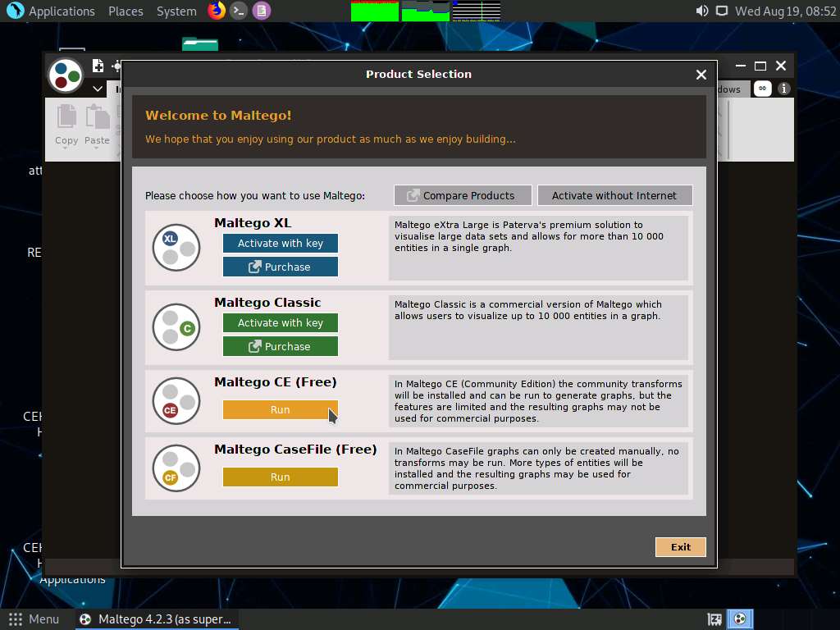The image size is (840, 630).
Task: Expand the Maltego quick-access dropdown chevron
Action: tap(98, 89)
